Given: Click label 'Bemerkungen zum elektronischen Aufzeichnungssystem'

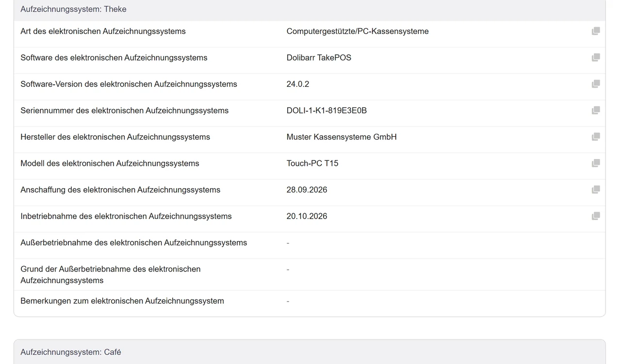Looking at the screenshot, I should pyautogui.click(x=122, y=301).
